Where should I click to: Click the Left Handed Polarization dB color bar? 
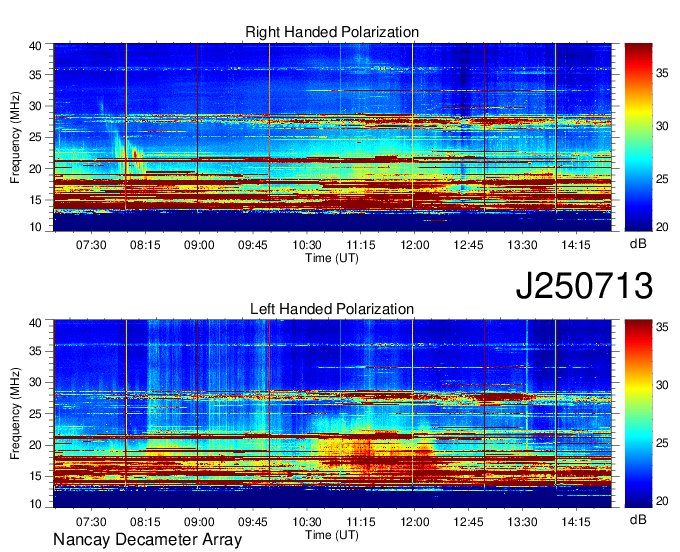(638, 414)
